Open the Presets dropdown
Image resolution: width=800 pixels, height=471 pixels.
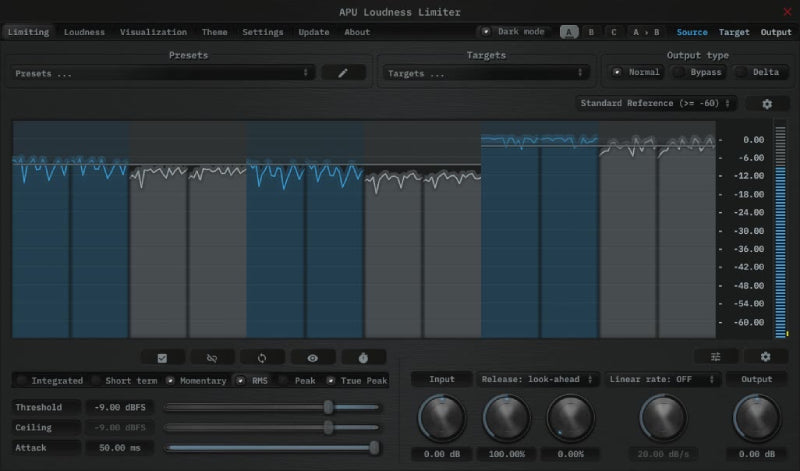162,73
